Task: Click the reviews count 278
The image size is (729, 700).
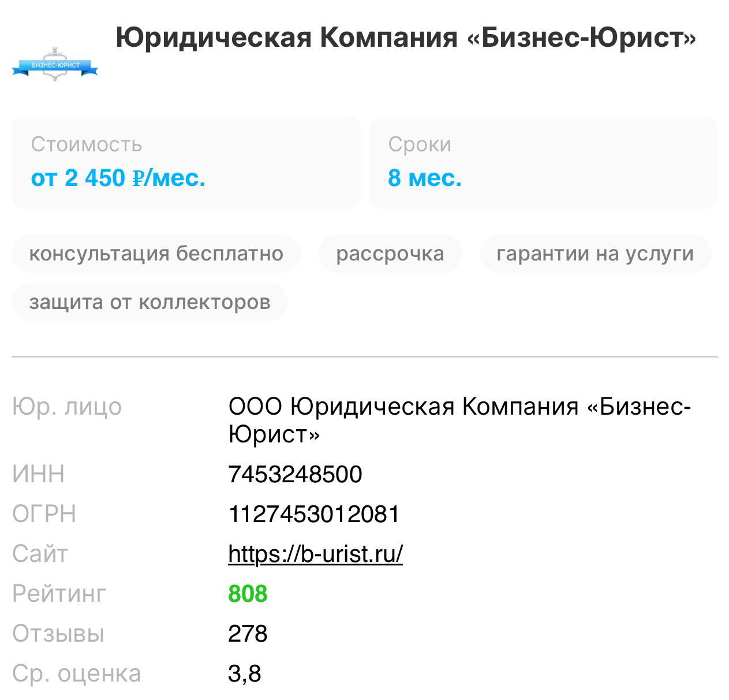Action: click(x=248, y=634)
